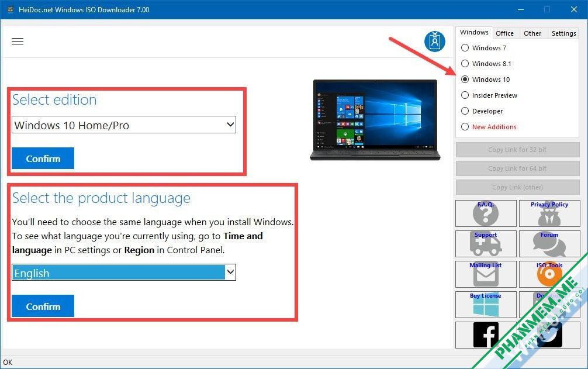Open the ISO Tools disc tile

(x=549, y=274)
